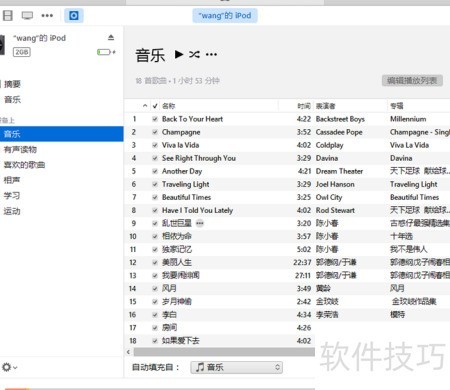The width and height of the screenshot is (450, 390).
Task: Select 有声读物 in the sidebar
Action: (20, 149)
